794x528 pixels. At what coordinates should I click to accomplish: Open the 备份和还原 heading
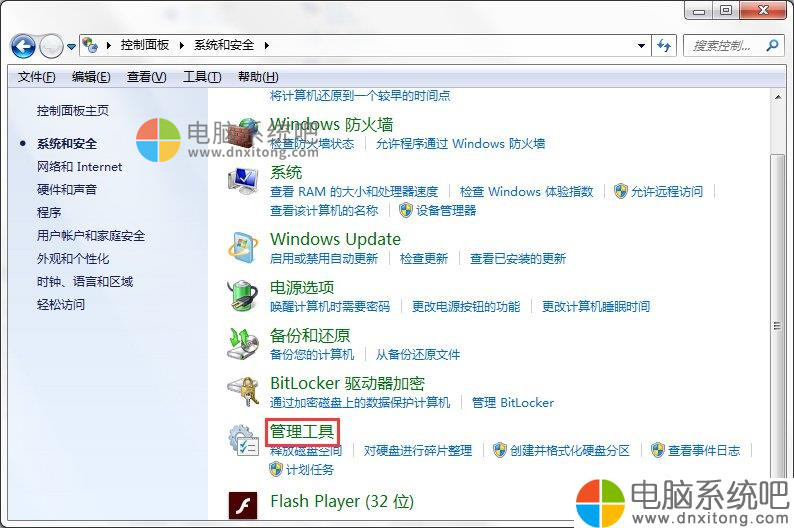point(310,336)
